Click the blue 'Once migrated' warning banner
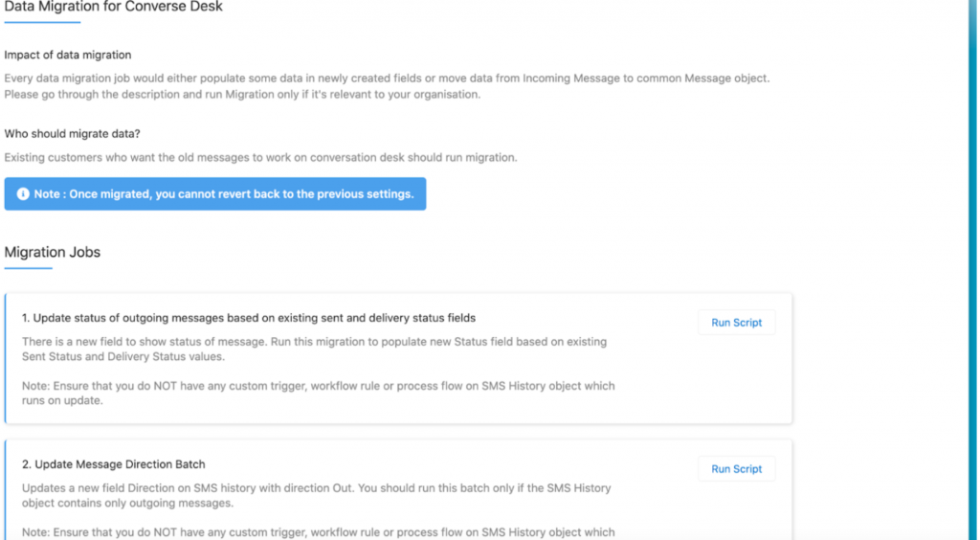Image resolution: width=980 pixels, height=540 pixels. (215, 193)
